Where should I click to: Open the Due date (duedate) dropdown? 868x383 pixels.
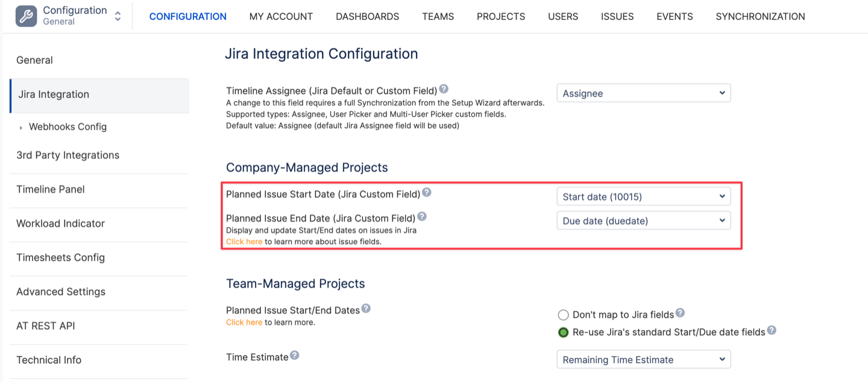[643, 221]
